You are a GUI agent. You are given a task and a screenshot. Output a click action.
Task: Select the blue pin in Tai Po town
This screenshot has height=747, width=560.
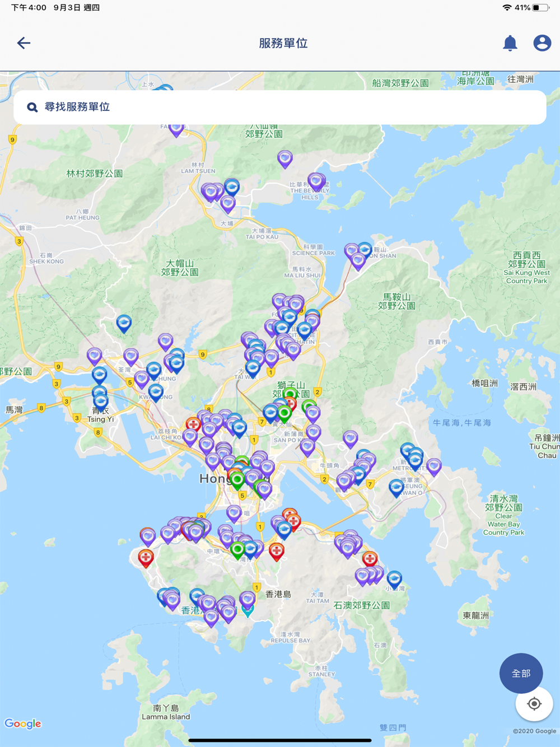[232, 186]
